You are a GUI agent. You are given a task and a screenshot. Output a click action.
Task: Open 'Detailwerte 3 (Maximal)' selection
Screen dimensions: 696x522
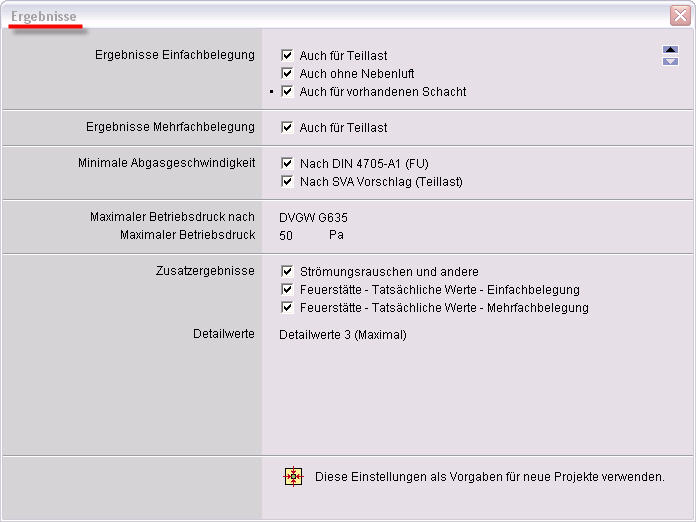343,335
